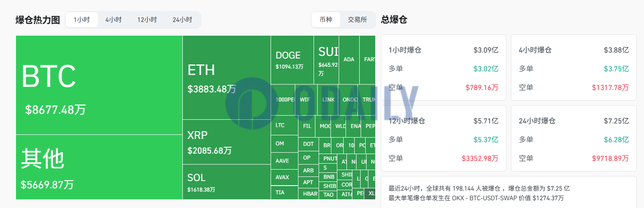Select the 币种 view toggle
Image resolution: width=644 pixels, height=208 pixels.
point(326,20)
